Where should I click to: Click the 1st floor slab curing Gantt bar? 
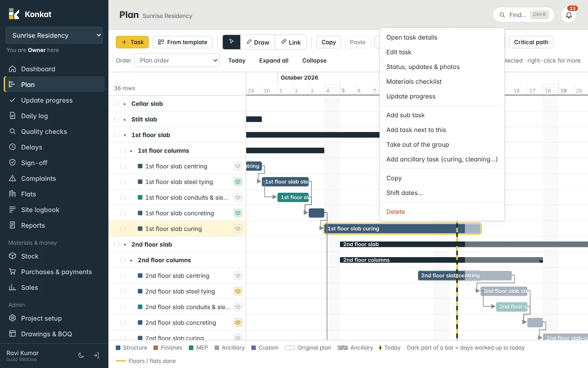[x=402, y=229]
